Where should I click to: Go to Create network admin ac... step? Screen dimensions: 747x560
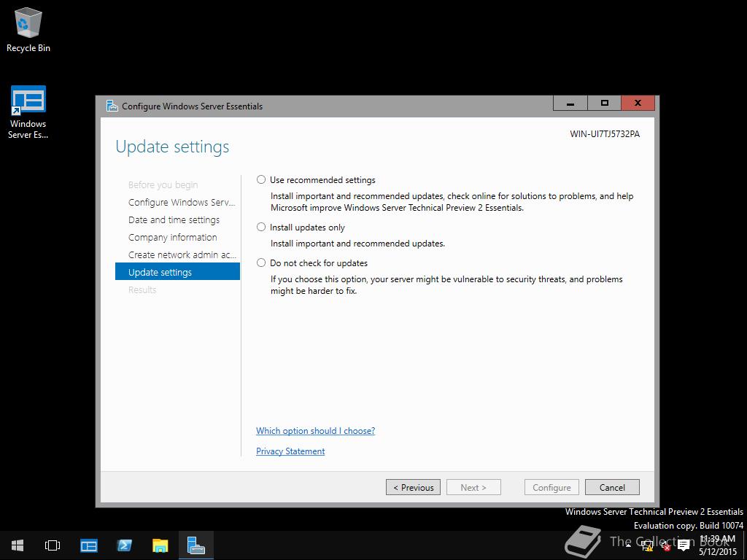(182, 254)
